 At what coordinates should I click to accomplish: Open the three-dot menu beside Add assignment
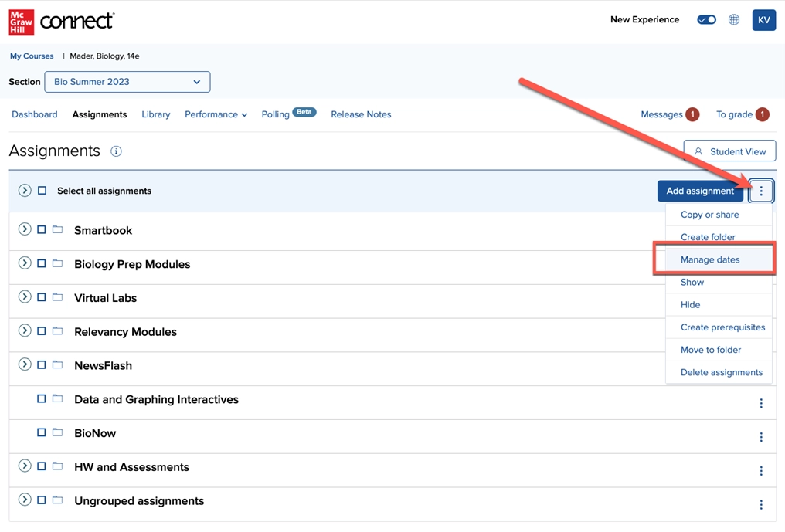761,191
